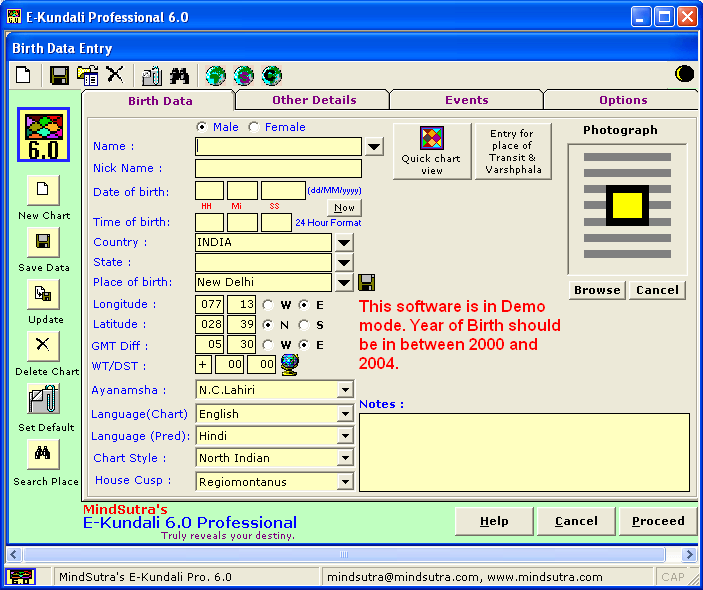The width and height of the screenshot is (703, 590).
Task: Click the Save Data sidebar icon
Action: 43,242
